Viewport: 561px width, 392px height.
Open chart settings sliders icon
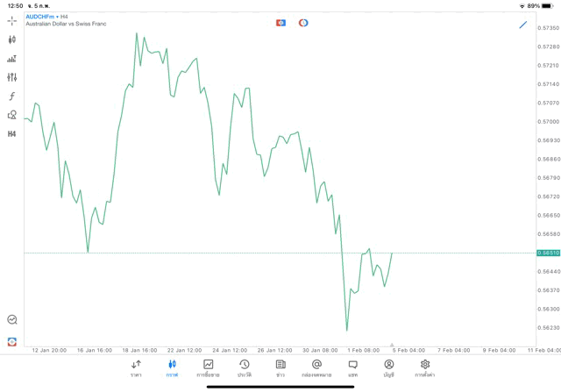pos(12,77)
